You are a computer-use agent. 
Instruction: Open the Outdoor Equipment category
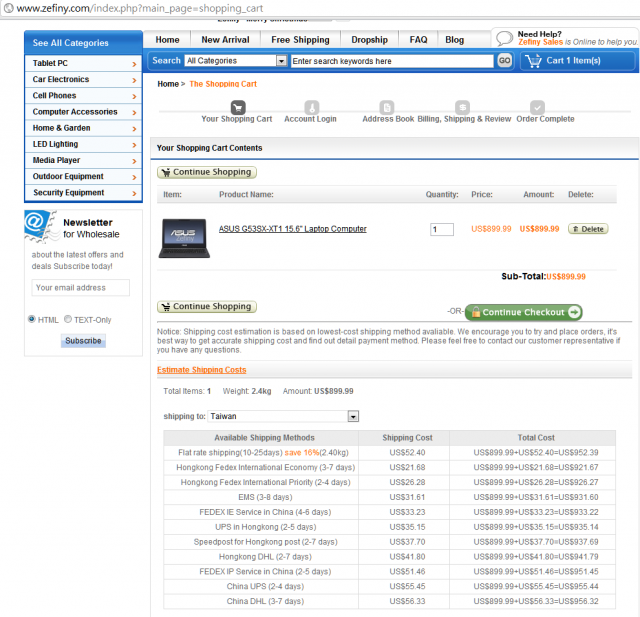83,177
